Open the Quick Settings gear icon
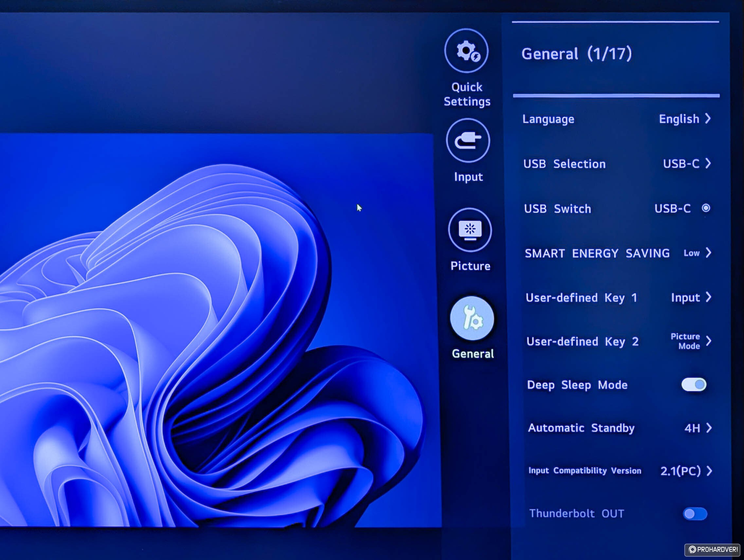This screenshot has width=744, height=560. point(466,50)
